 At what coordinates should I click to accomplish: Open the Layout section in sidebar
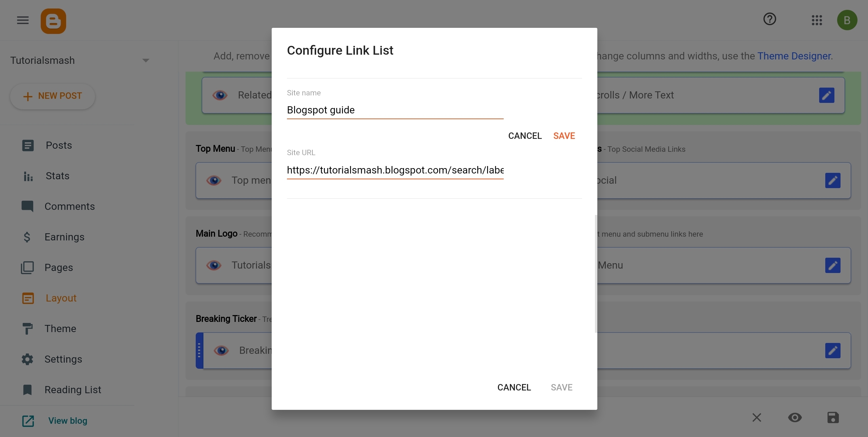(61, 298)
